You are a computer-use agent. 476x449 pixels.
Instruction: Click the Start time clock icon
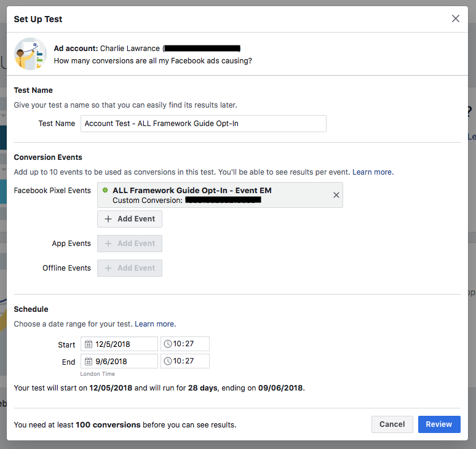167,344
